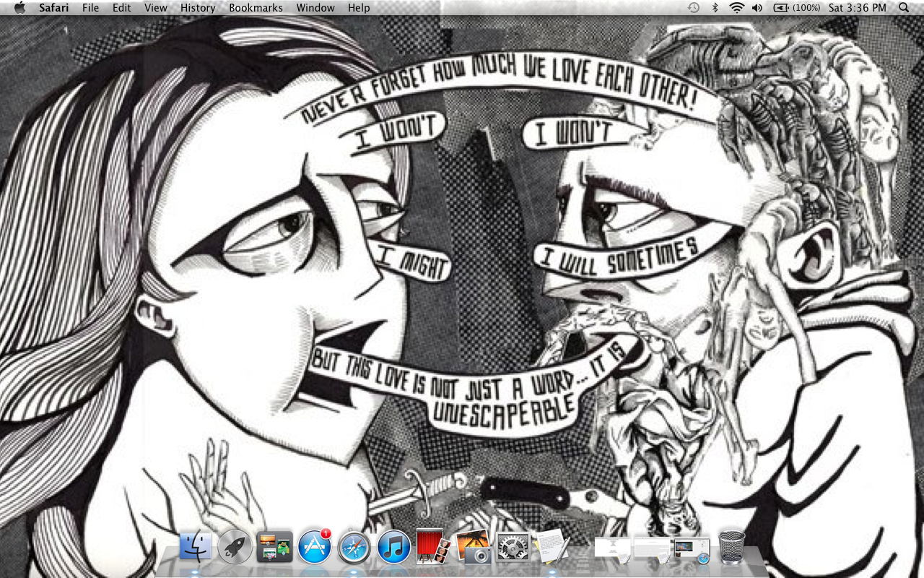Open the History menu

[x=198, y=8]
